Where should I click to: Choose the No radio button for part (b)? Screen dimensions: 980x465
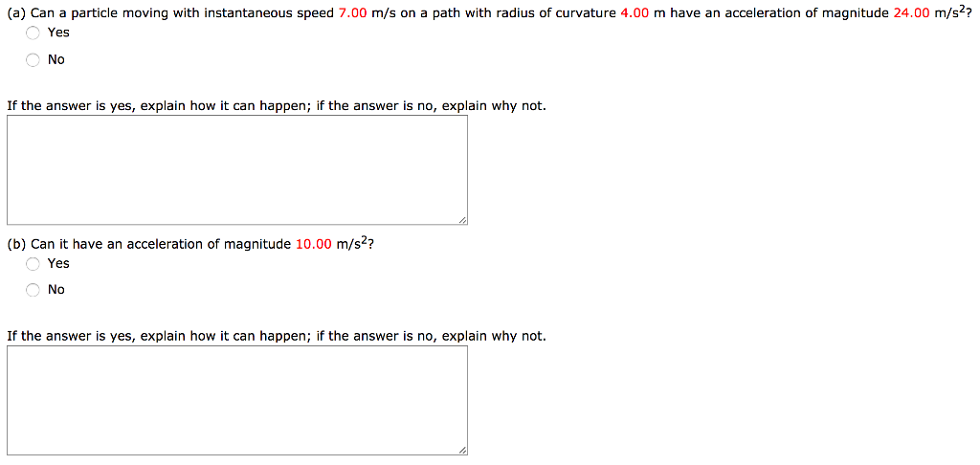[33, 290]
